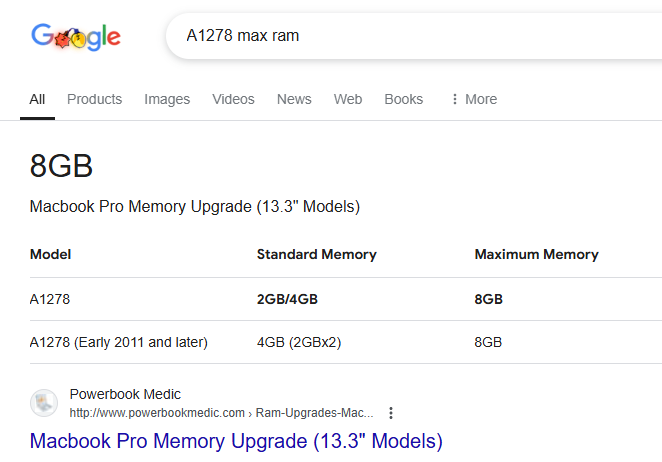
Task: Click the Google doodle logo
Action: click(76, 37)
